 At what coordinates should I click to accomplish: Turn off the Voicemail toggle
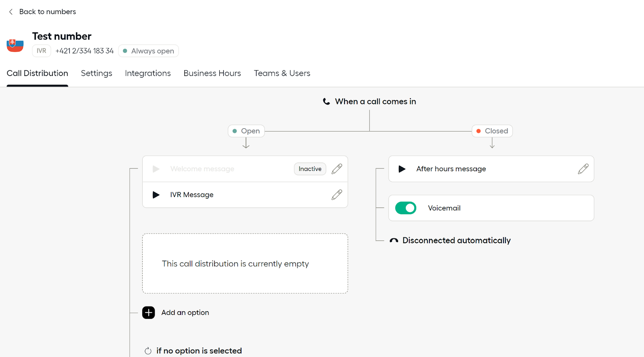coord(406,208)
